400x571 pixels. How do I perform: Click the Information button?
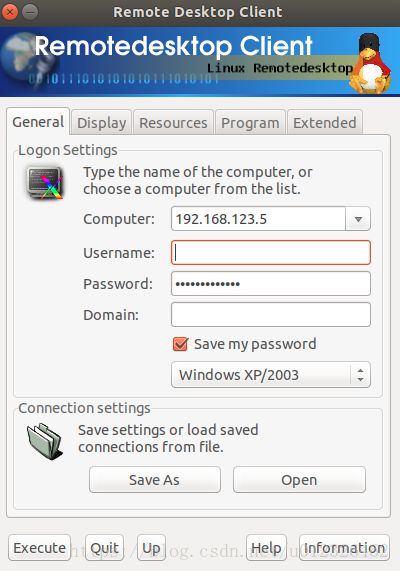tap(344, 548)
